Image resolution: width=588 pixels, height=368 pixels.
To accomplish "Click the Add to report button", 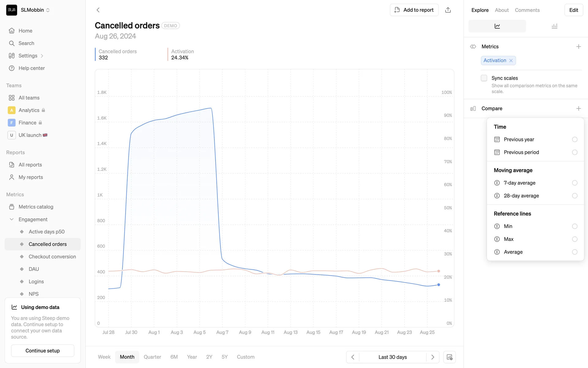I will point(414,10).
